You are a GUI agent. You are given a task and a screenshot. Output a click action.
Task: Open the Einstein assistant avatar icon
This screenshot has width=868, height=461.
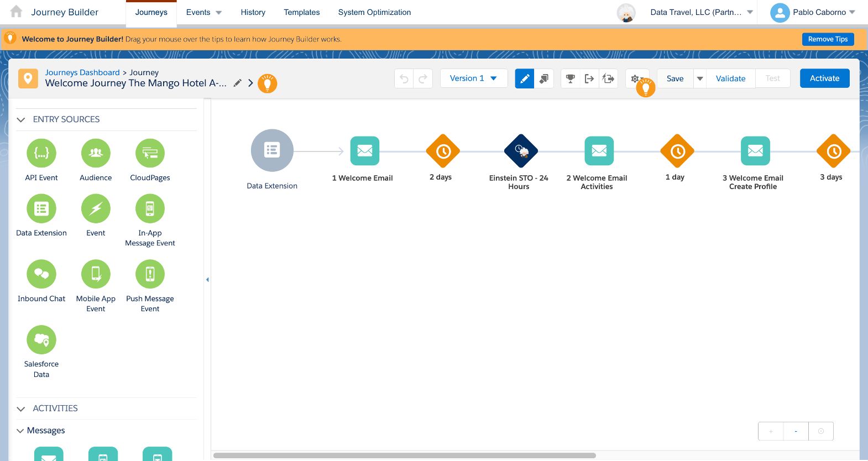tap(626, 12)
